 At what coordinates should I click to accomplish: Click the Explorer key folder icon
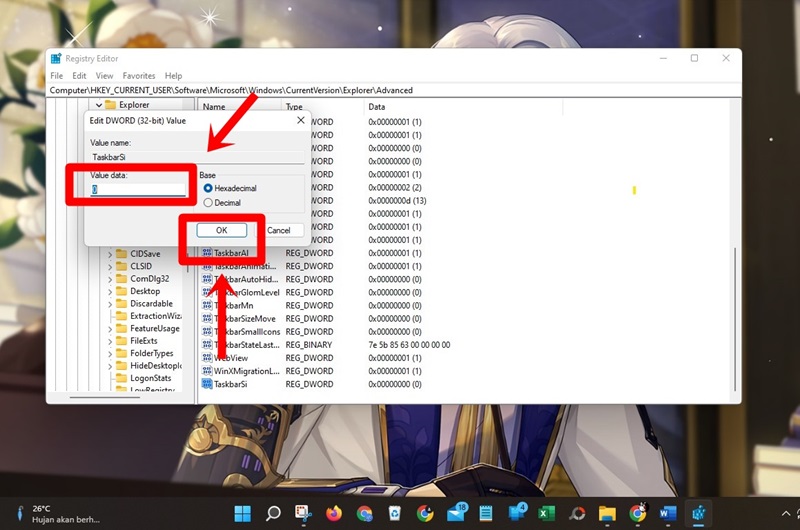[111, 105]
